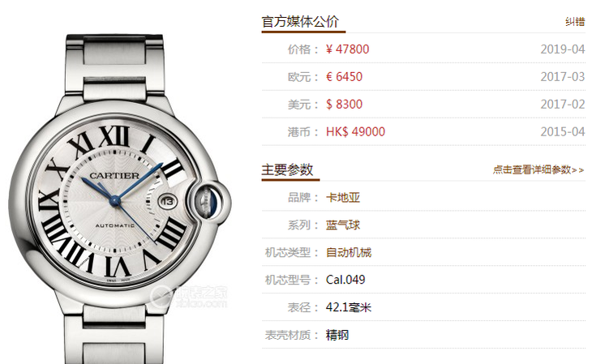This screenshot has width=592, height=364.
Task: Click the $ 8300 dollar price
Action: (344, 105)
